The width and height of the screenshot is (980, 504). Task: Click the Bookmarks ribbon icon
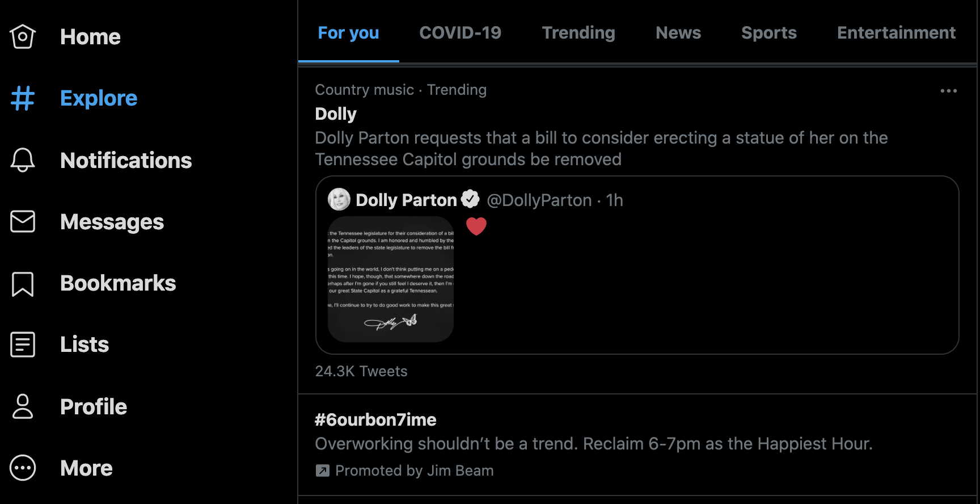pyautogui.click(x=23, y=284)
